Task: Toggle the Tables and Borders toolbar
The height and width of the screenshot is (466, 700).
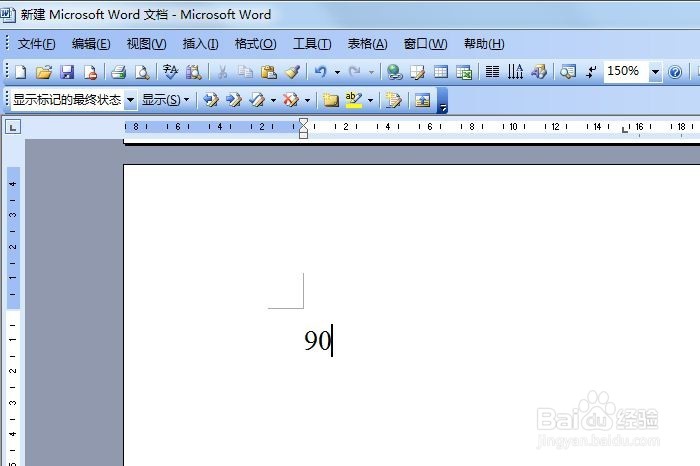Action: pos(417,72)
